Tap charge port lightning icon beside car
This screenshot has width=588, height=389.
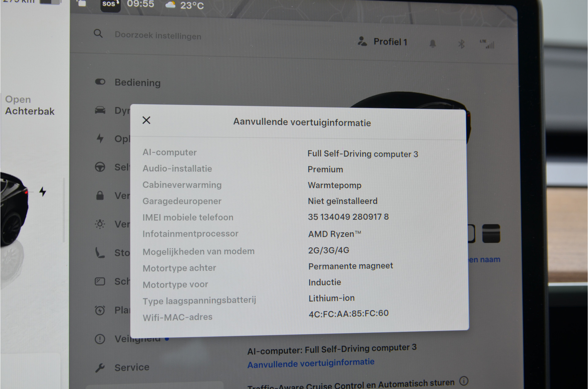[x=43, y=192]
